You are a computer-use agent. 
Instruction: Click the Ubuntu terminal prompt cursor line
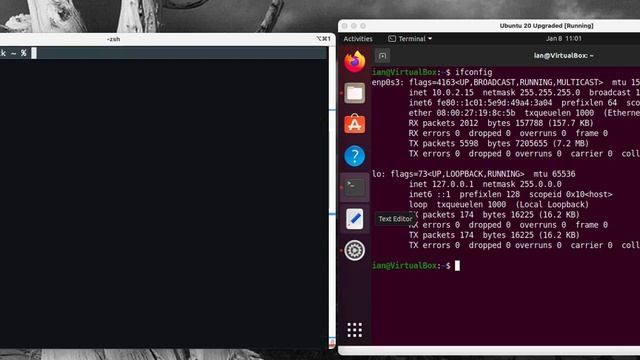coord(457,266)
